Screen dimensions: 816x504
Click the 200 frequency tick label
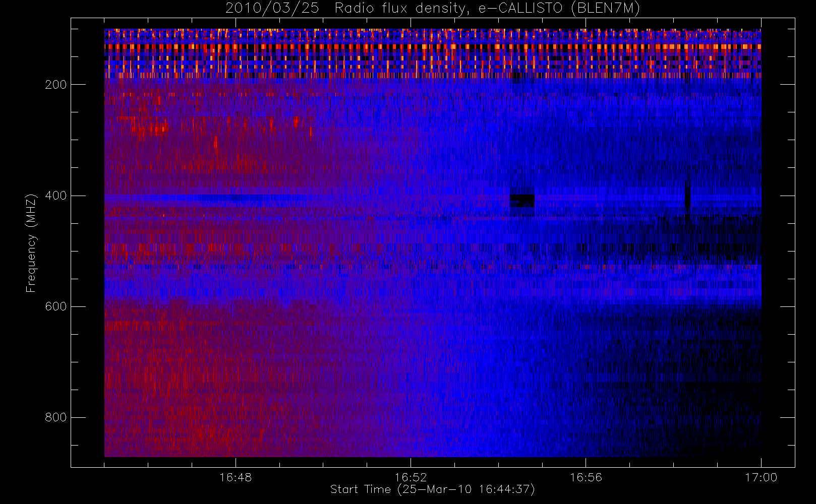tap(55, 85)
